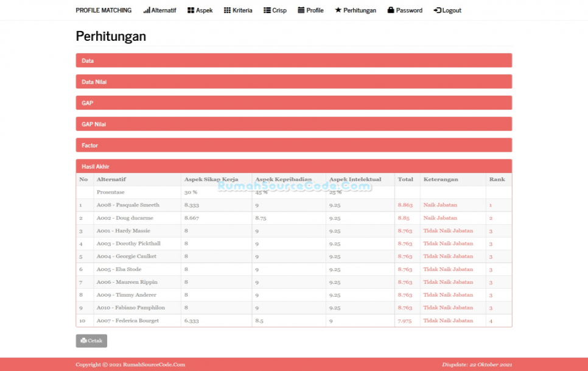Click the padlock icon next to Password
This screenshot has height=371, width=588.
pos(390,10)
